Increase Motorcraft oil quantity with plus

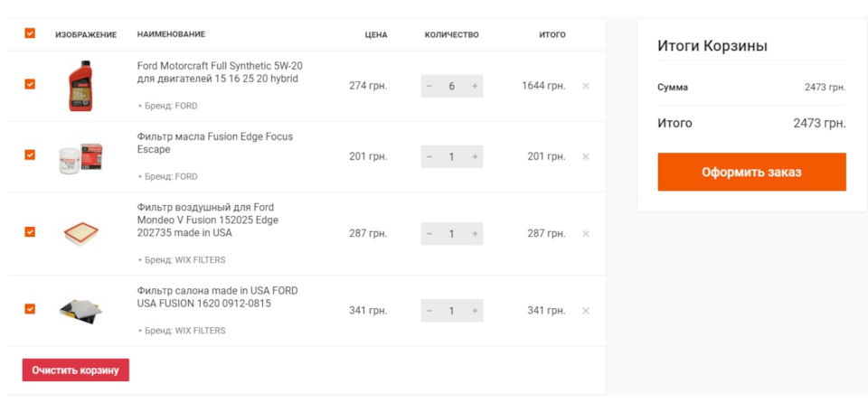coord(475,86)
